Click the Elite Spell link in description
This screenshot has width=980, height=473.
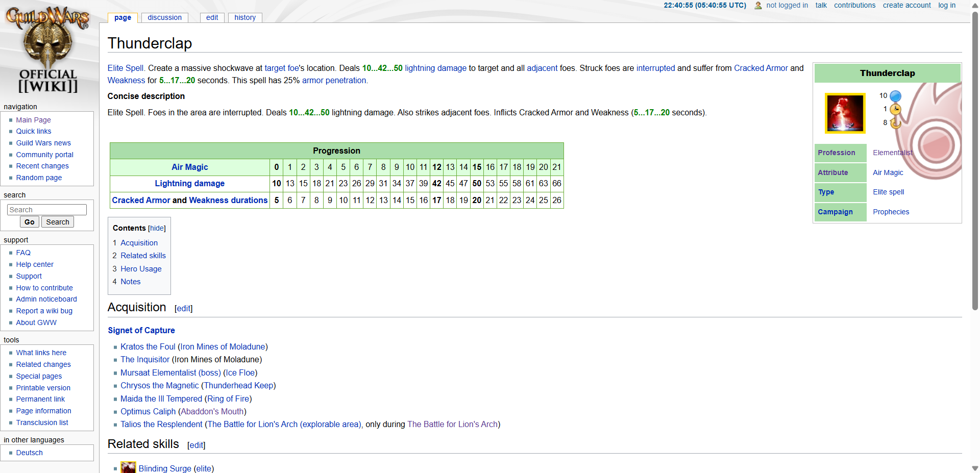tap(126, 68)
